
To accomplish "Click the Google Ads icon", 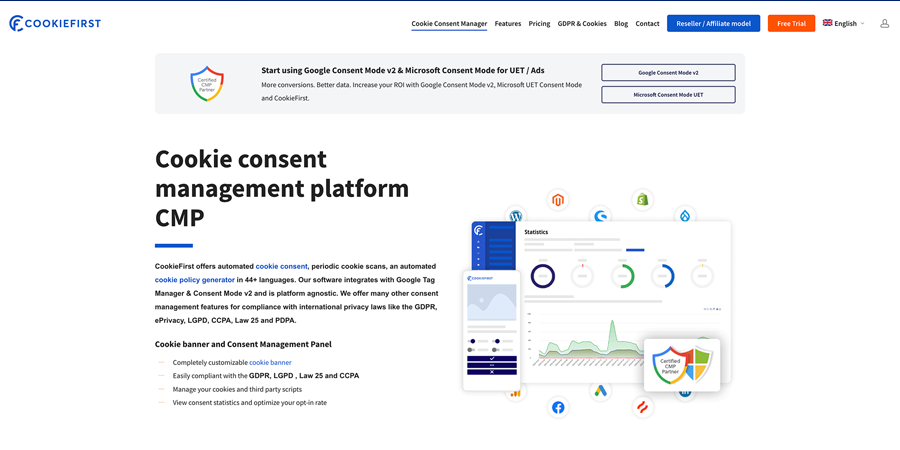I will [x=600, y=391].
